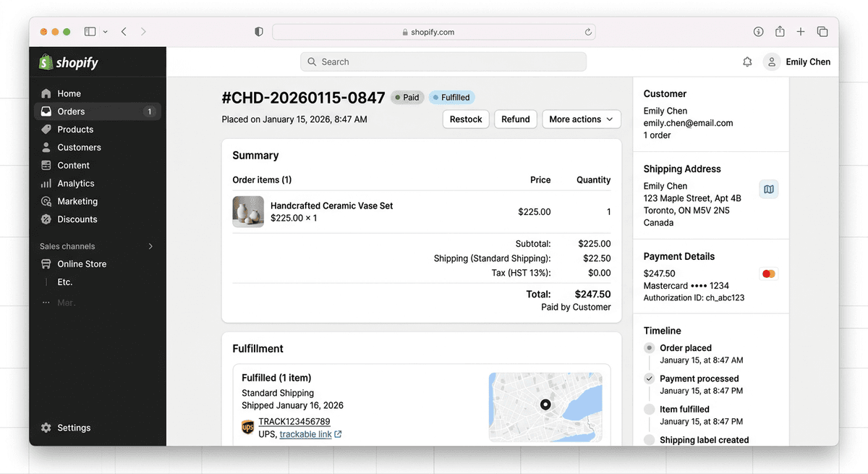Viewport: 868px width, 474px height.
Task: Click the Customers sidebar icon
Action: coord(48,147)
